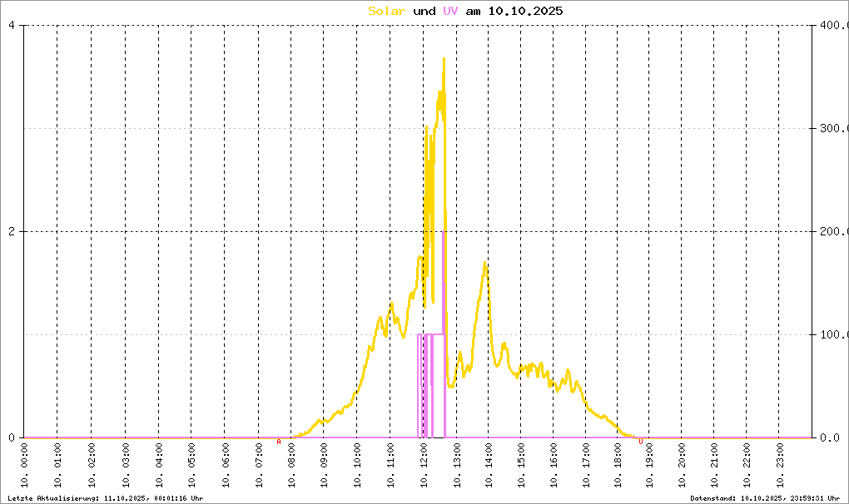This screenshot has width=849, height=504.
Task: Select the date 10.10.2025 in the chart title
Action: click(525, 11)
